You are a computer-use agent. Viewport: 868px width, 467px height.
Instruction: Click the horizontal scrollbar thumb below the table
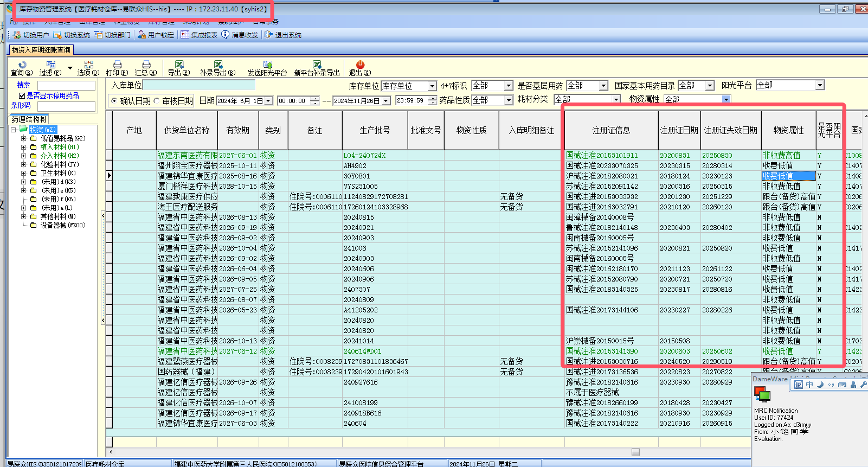(x=635, y=452)
